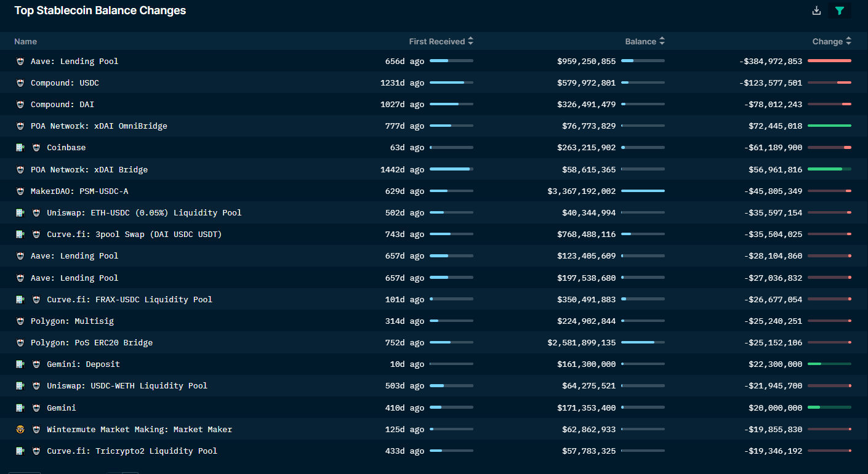Click the Balance column header text
Screen dimensions: 868x474
(x=641, y=41)
